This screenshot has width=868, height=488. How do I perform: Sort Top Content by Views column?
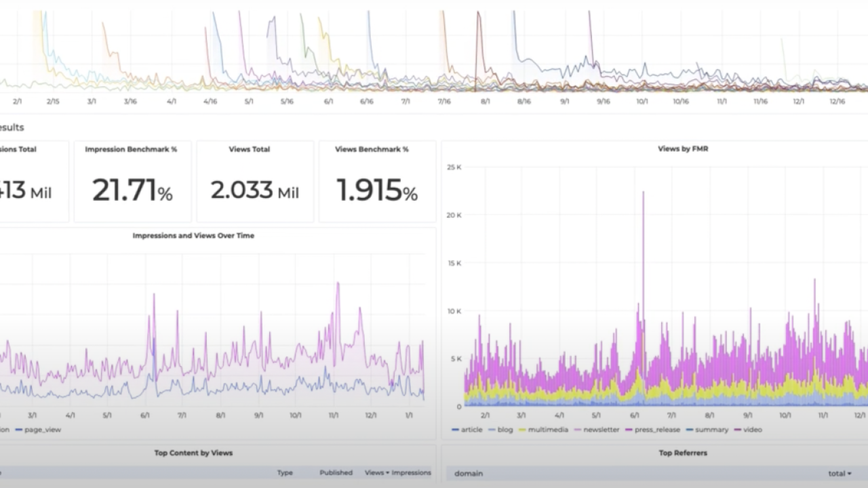[x=376, y=472]
